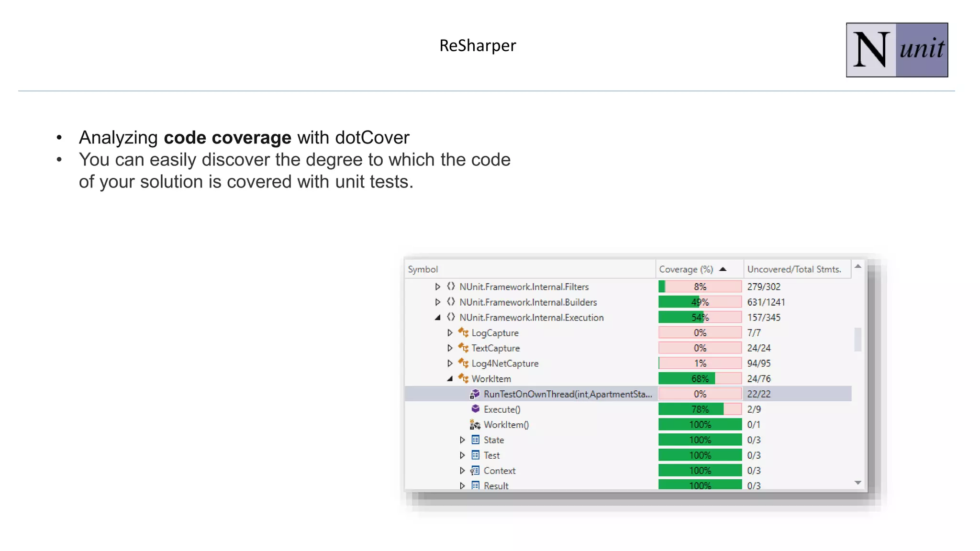Click the 94/95 statements value
The height and width of the screenshot is (551, 980).
point(759,363)
